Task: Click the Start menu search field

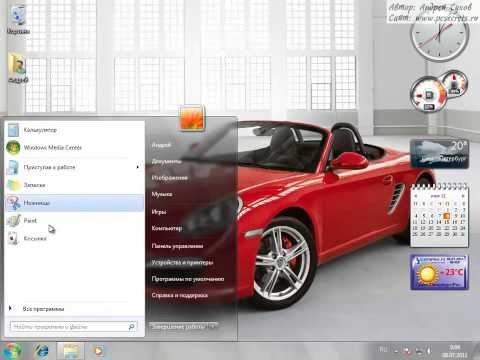Action: (x=73, y=327)
